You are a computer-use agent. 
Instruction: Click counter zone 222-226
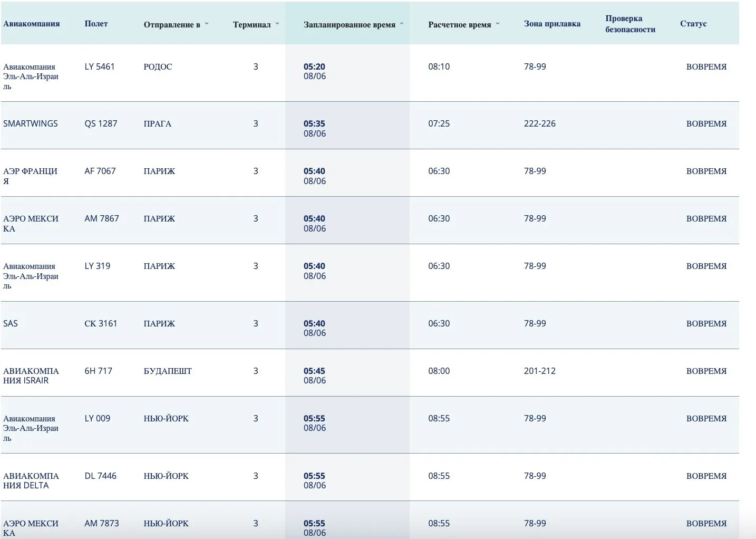point(540,123)
